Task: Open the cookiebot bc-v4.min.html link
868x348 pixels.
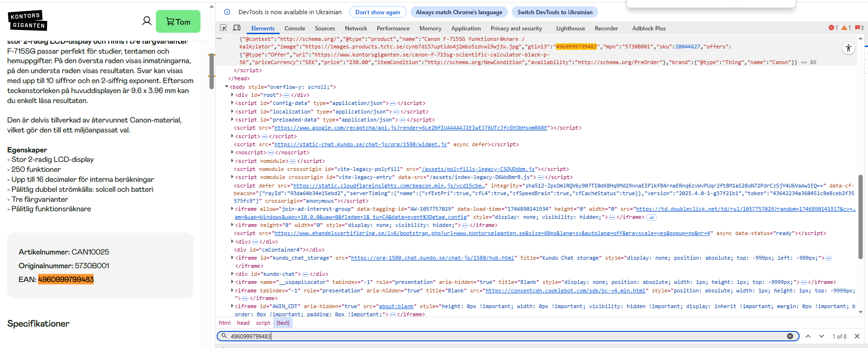Action: coord(565,291)
